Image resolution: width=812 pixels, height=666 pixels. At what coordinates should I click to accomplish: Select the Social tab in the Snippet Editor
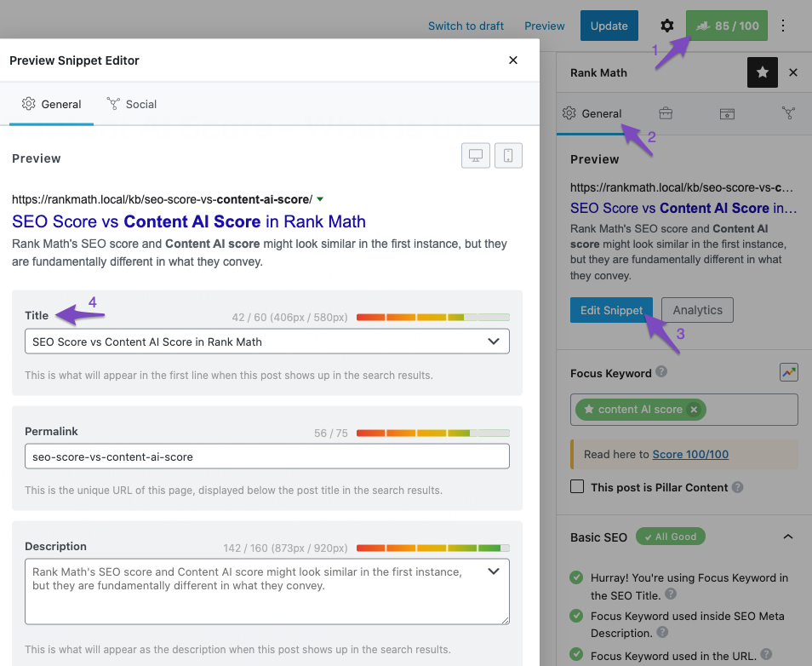point(132,104)
